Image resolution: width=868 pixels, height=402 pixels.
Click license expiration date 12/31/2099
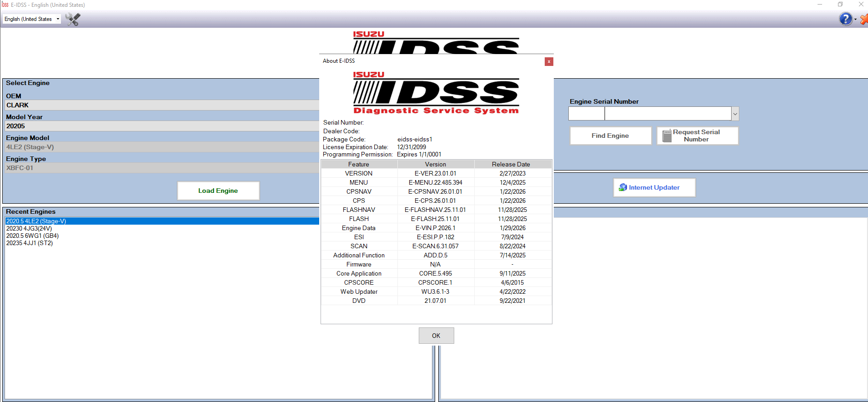coord(411,147)
